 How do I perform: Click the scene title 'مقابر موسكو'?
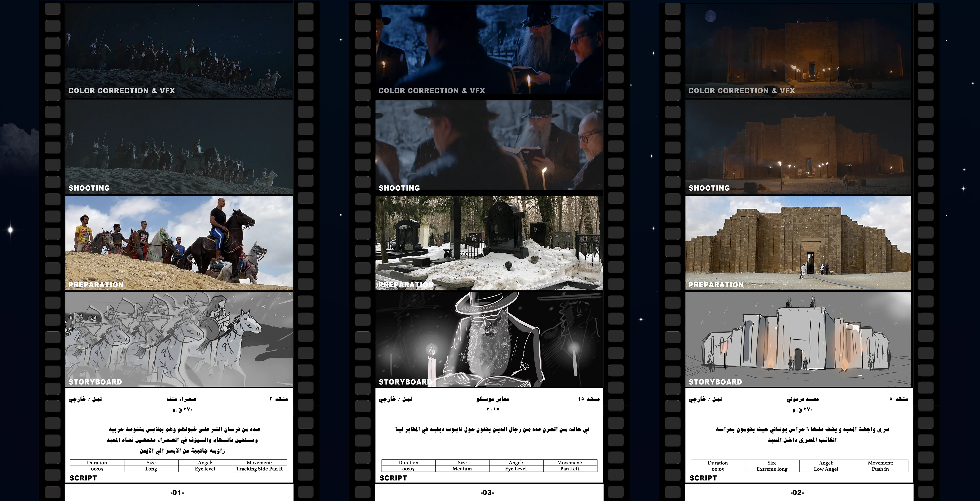(493, 399)
